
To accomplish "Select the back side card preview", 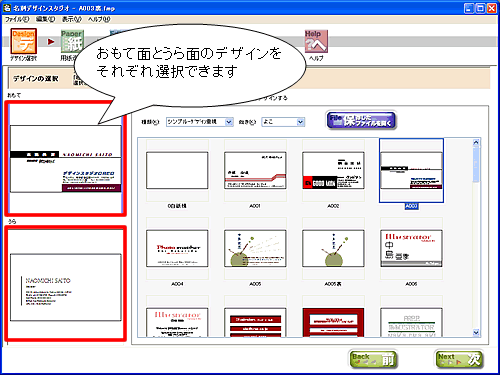I will (x=65, y=284).
